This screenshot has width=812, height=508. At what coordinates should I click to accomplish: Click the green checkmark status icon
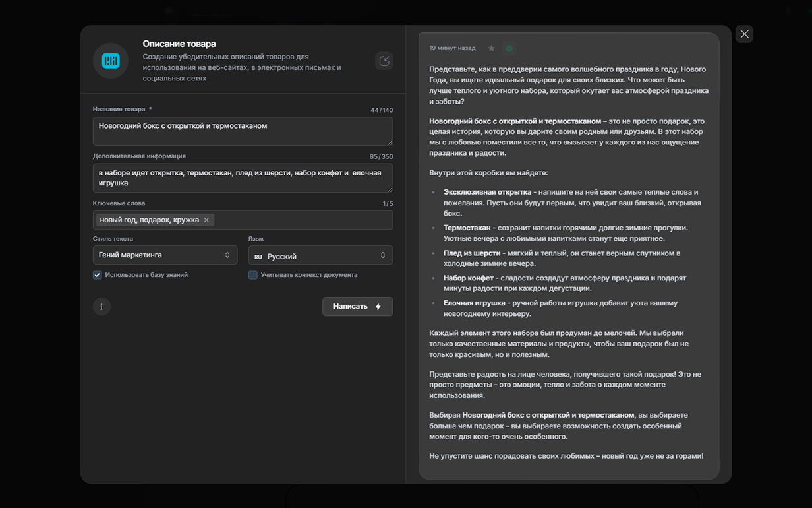point(509,48)
